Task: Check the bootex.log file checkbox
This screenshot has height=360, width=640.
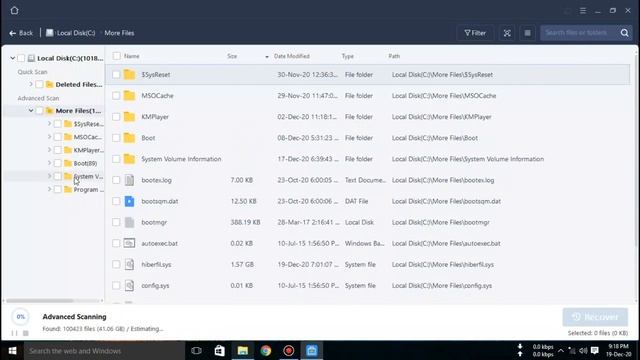Action: pyautogui.click(x=116, y=180)
